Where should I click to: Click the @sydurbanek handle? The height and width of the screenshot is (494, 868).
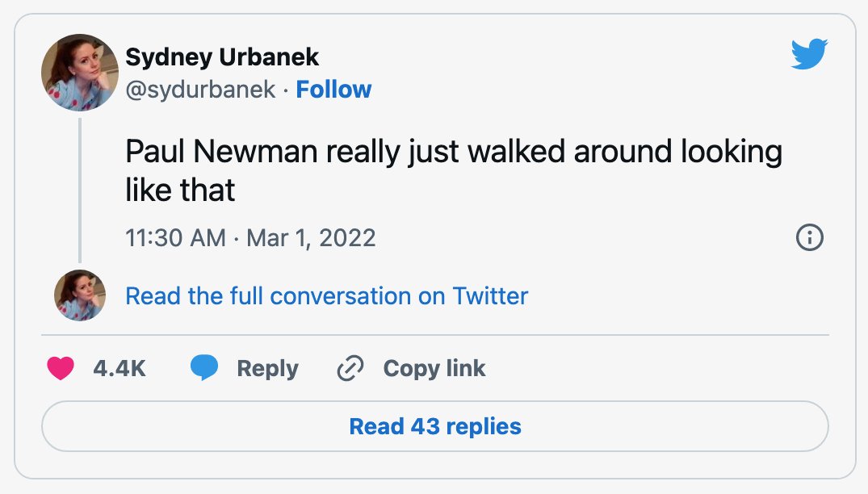click(x=200, y=90)
